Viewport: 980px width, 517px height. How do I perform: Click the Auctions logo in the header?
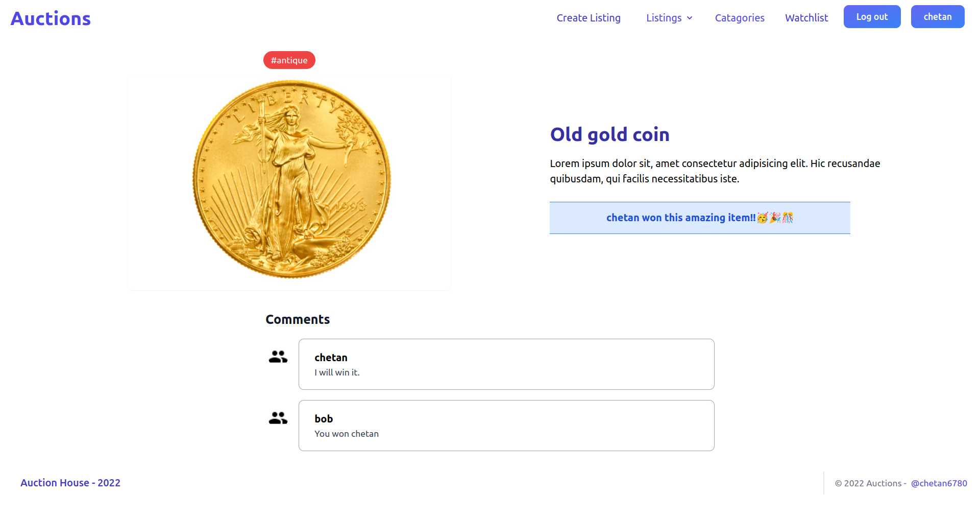[x=51, y=19]
